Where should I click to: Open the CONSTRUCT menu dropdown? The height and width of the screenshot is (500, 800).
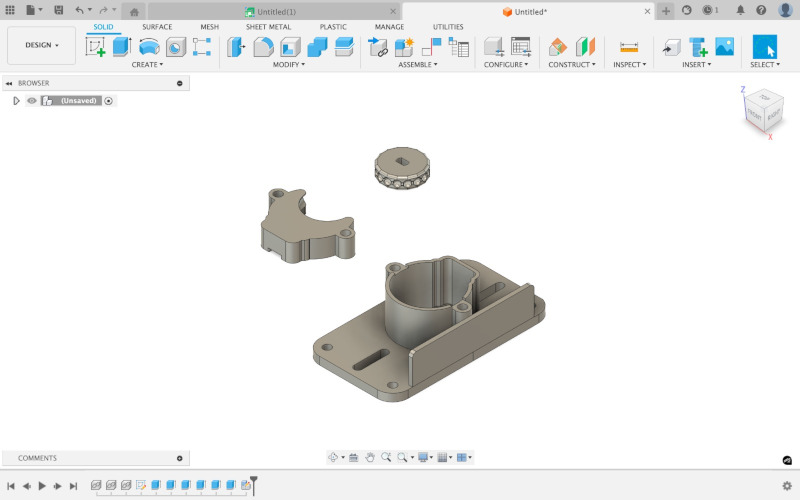click(571, 65)
